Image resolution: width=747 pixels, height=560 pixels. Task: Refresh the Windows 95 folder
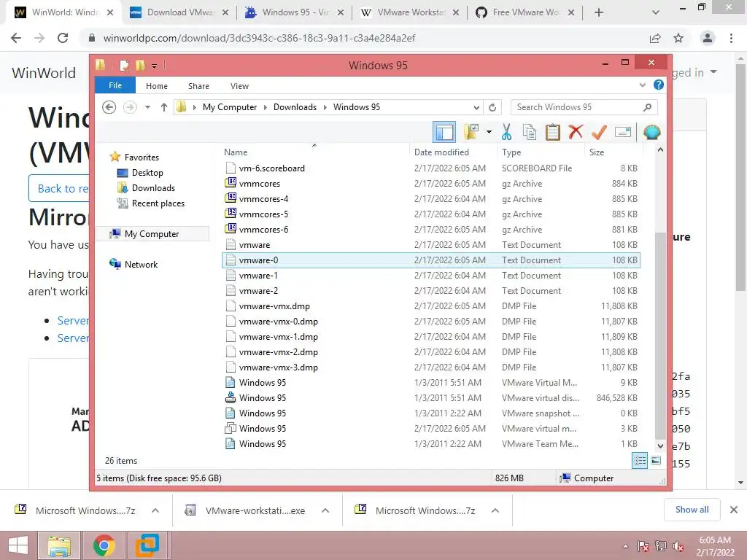492,107
